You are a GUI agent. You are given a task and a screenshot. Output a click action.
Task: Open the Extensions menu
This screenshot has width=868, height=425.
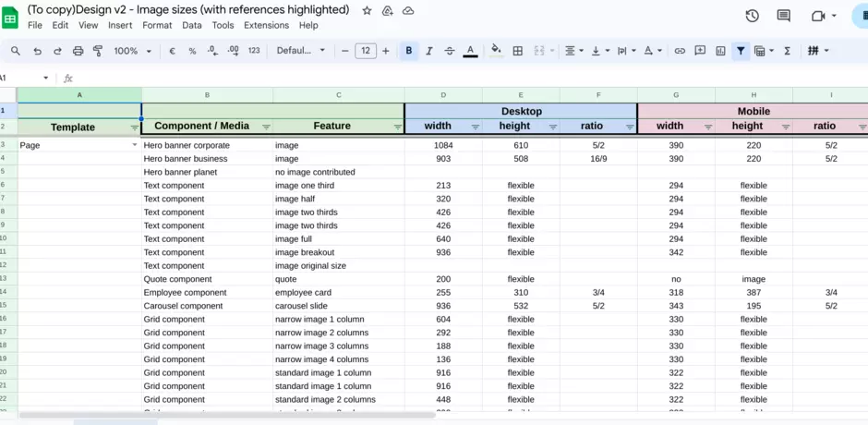point(266,25)
